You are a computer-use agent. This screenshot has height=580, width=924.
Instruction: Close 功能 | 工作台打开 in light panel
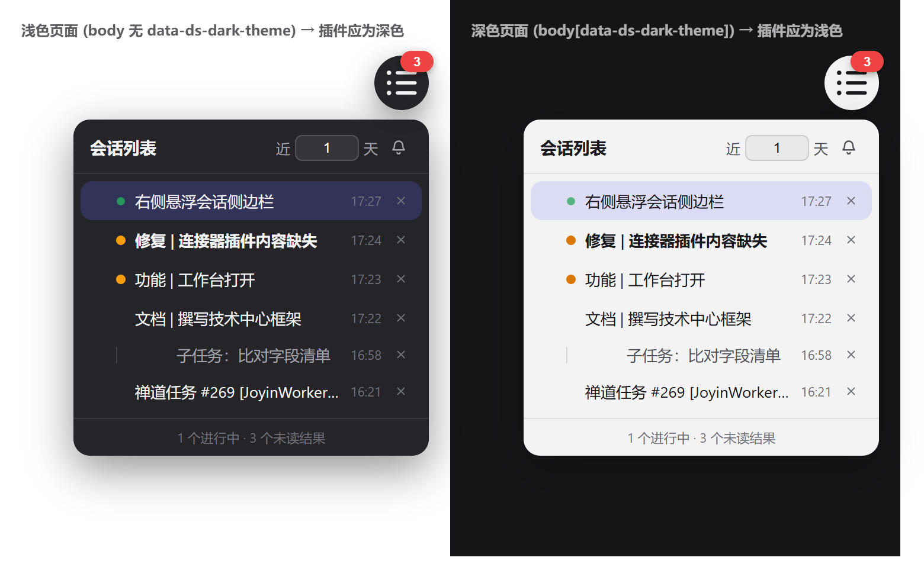[851, 279]
